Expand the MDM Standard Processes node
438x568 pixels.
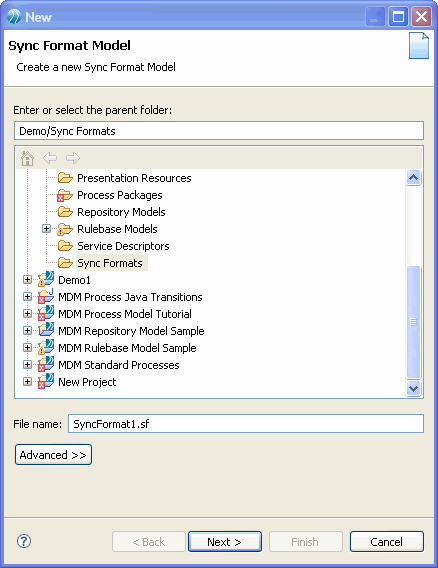pyautogui.click(x=27, y=364)
